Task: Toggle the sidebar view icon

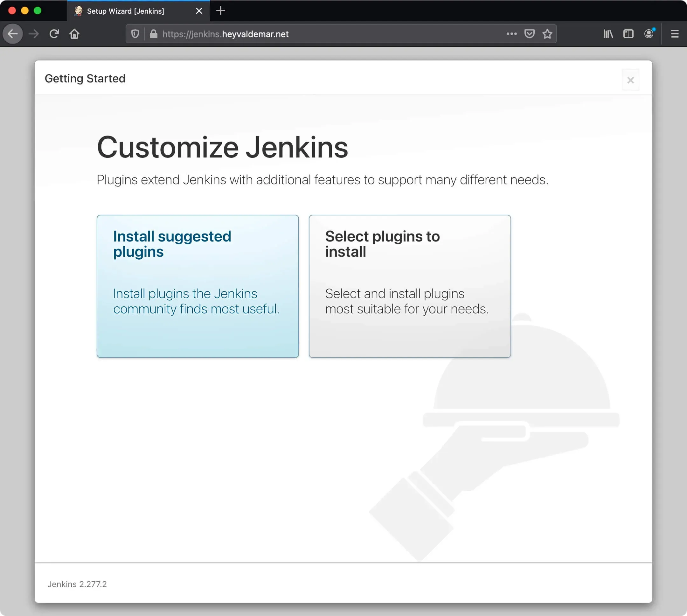Action: [628, 34]
